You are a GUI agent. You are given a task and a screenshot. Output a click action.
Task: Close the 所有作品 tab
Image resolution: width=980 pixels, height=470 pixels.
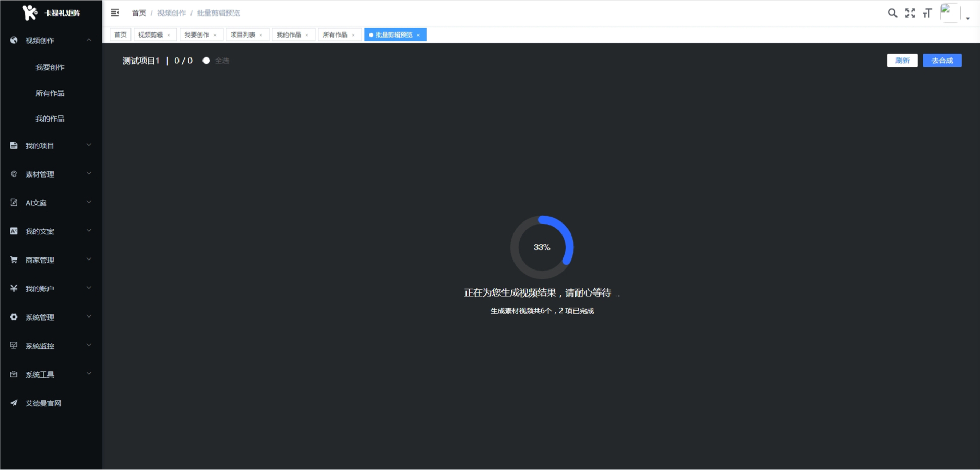[x=353, y=35]
